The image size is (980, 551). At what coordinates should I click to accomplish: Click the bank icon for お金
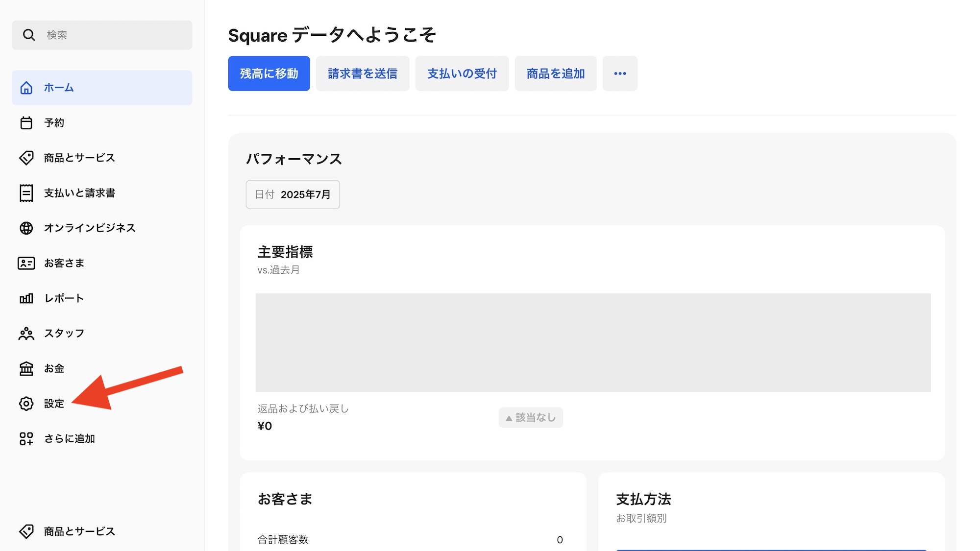pyautogui.click(x=26, y=368)
